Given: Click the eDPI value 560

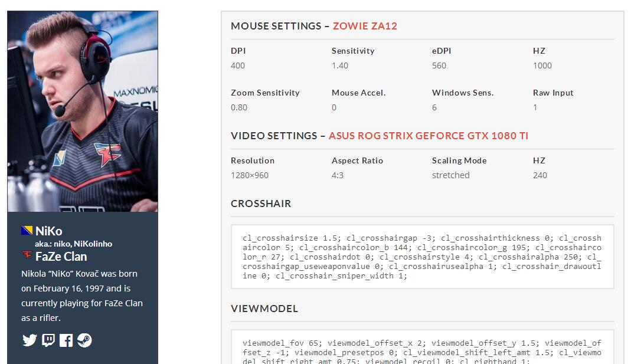Looking at the screenshot, I should tap(439, 65).
